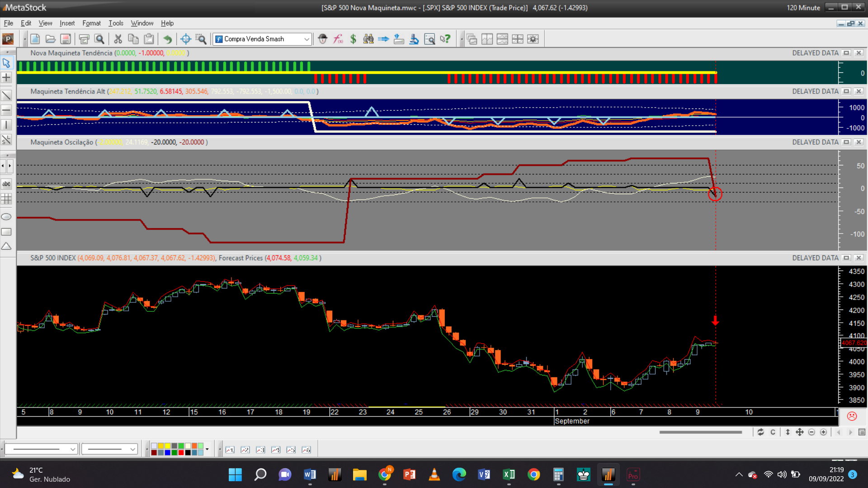
Task: Open the Tools menu
Action: (x=116, y=23)
